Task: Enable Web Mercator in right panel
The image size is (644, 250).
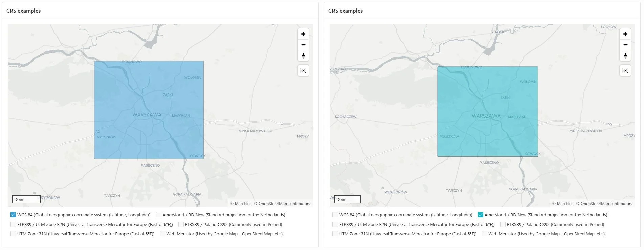Action: (x=485, y=234)
